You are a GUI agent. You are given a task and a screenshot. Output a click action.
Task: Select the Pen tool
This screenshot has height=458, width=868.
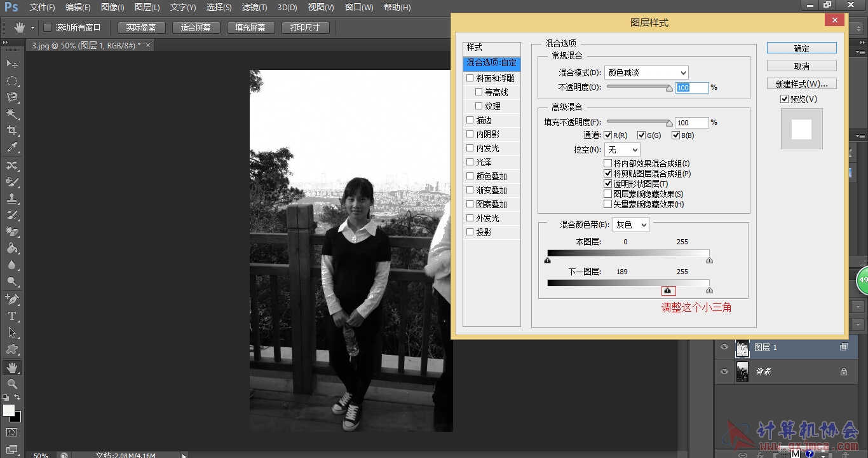tap(12, 299)
